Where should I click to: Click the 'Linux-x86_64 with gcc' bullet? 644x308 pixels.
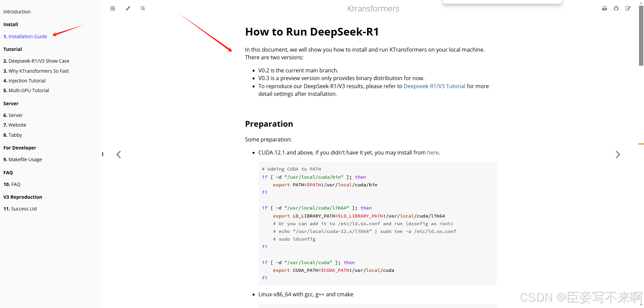click(x=306, y=294)
